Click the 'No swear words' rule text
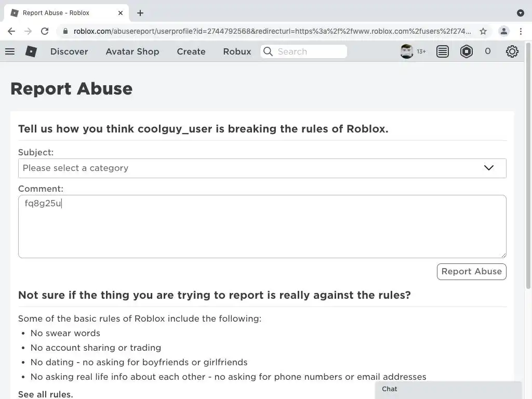 [65, 333]
